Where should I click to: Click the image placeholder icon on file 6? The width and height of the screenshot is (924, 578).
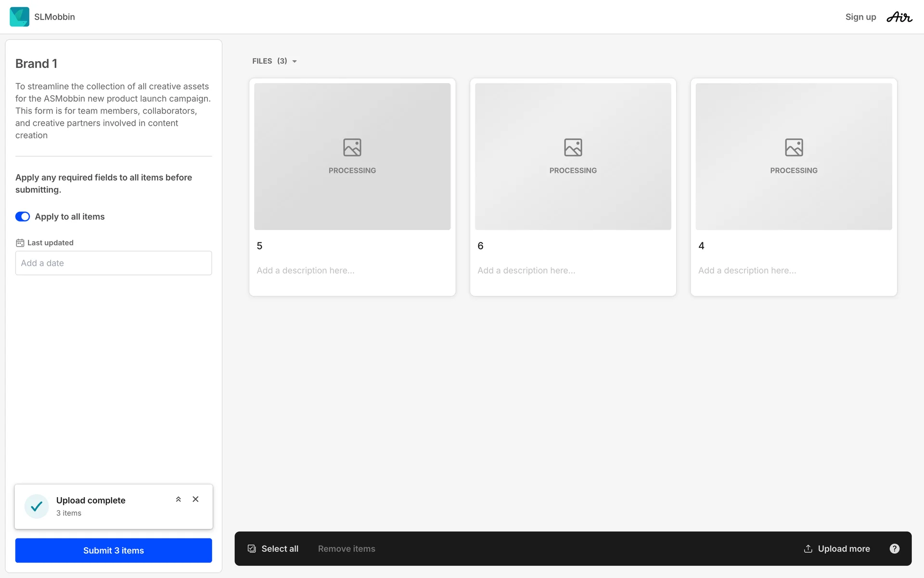[x=573, y=147]
